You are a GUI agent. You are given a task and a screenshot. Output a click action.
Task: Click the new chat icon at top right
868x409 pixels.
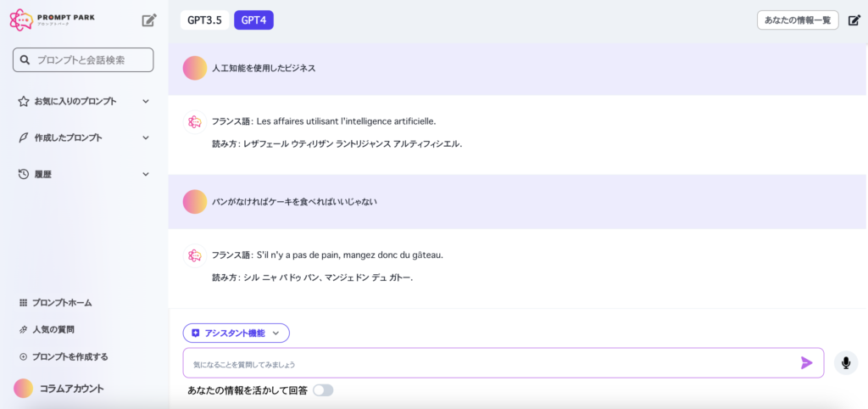pos(854,20)
